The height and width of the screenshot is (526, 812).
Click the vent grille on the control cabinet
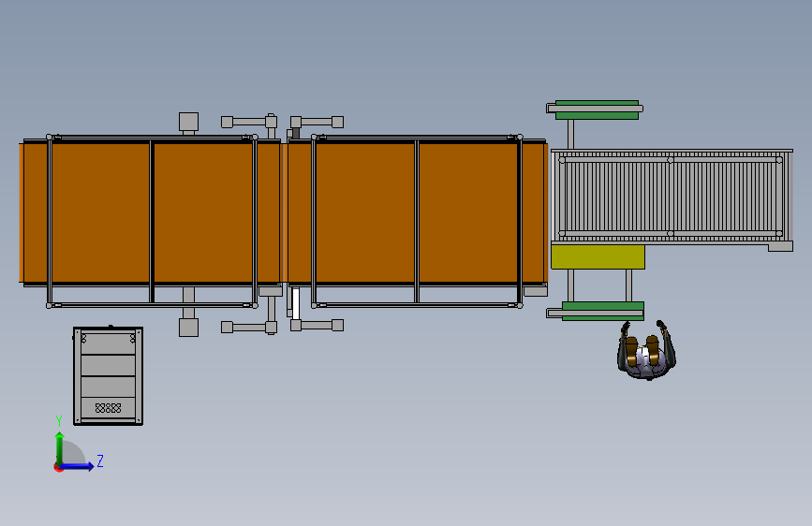pyautogui.click(x=109, y=408)
